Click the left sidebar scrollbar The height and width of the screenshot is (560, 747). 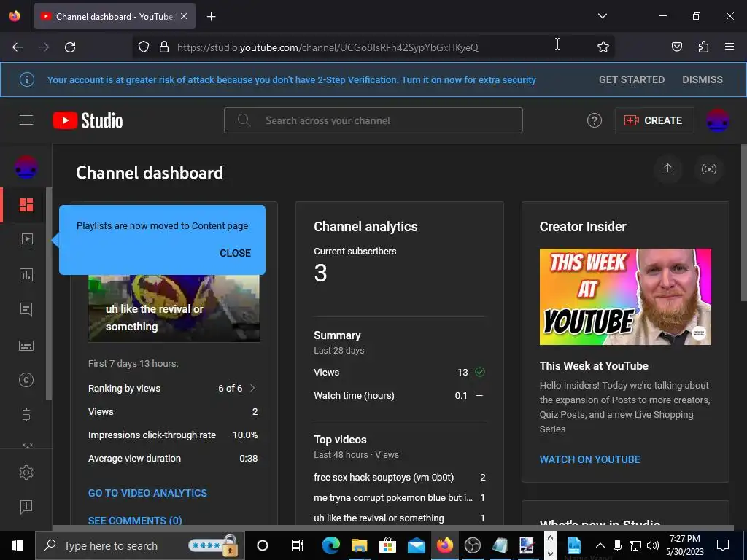point(49,293)
